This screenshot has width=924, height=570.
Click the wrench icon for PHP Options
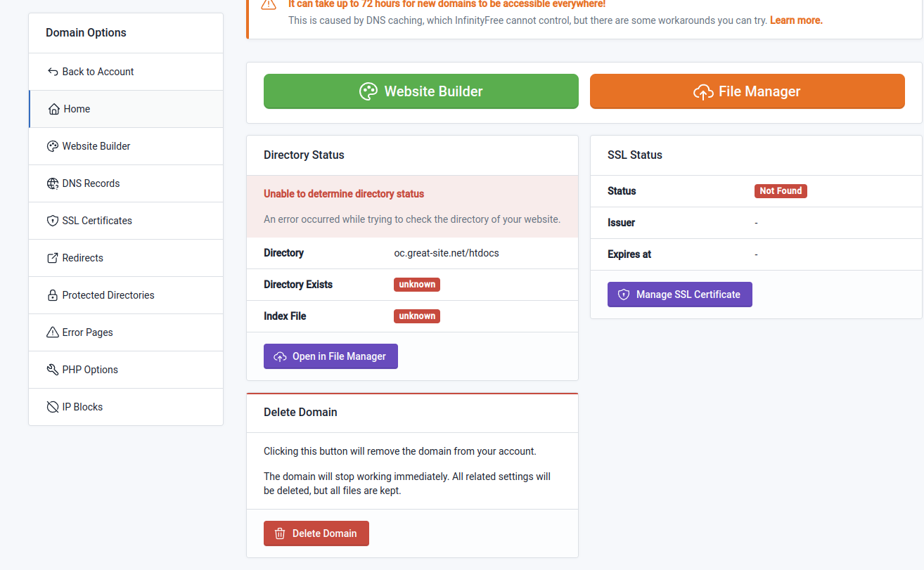point(53,370)
